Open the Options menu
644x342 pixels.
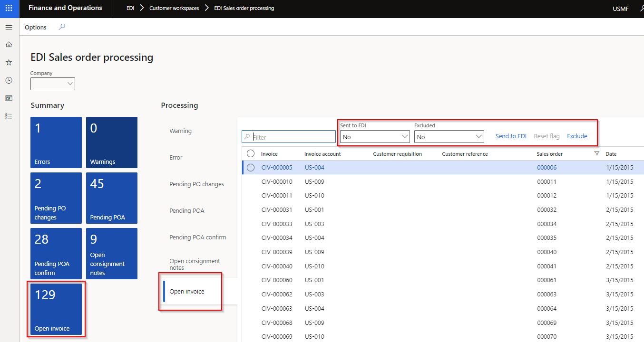[35, 27]
